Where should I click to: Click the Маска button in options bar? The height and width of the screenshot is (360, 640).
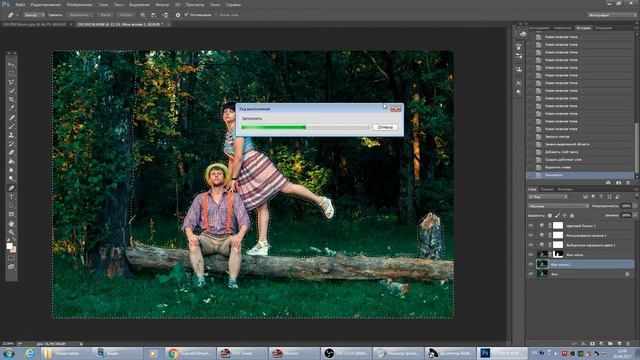(105, 15)
